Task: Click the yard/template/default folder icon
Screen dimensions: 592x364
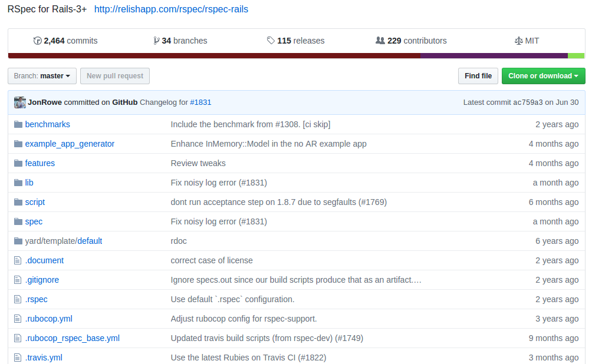Action: [x=18, y=241]
